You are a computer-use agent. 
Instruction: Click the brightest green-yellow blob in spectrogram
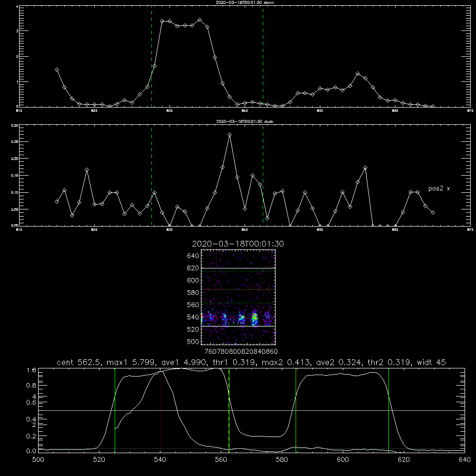(x=254, y=319)
